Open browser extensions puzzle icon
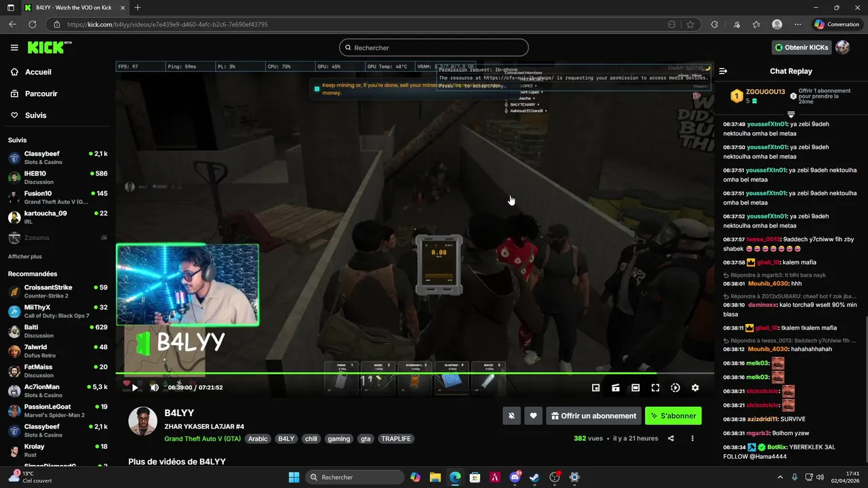 (714, 24)
